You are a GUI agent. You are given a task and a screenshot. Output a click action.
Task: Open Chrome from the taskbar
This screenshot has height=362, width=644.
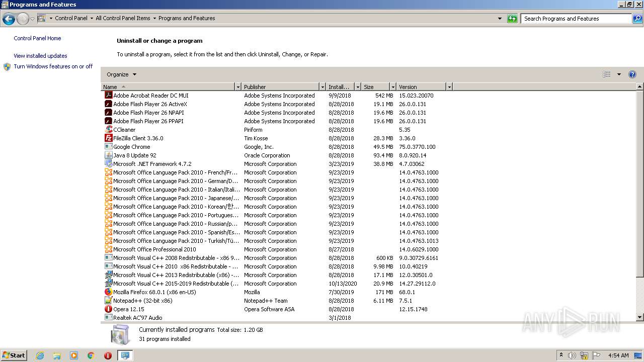click(91, 355)
